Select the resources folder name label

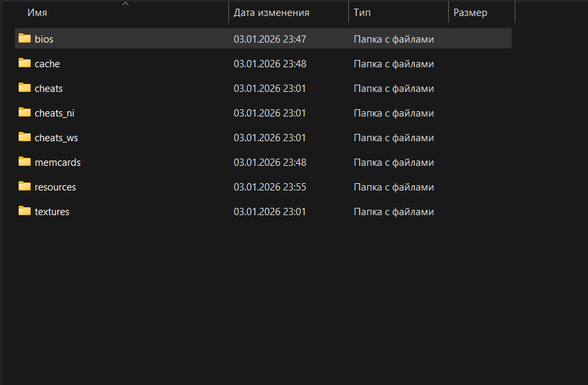pos(55,187)
